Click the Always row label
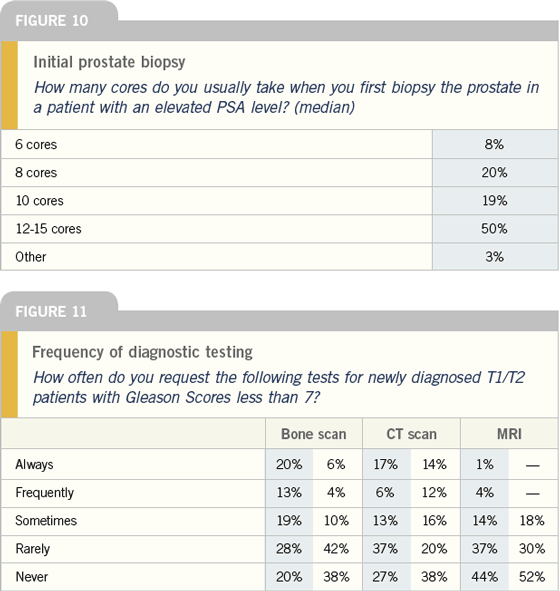 (x=34, y=465)
